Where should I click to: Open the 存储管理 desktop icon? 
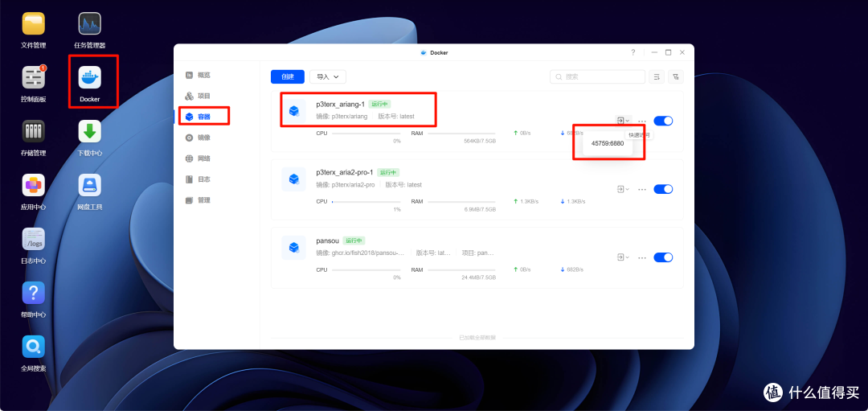tap(33, 131)
